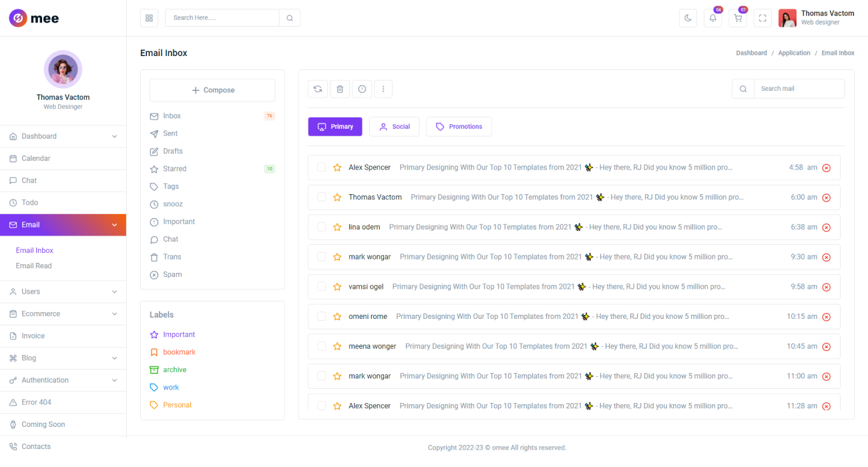Select the delete trash icon in the mail toolbar
Viewport: 868px width, 467px height.
click(x=340, y=88)
